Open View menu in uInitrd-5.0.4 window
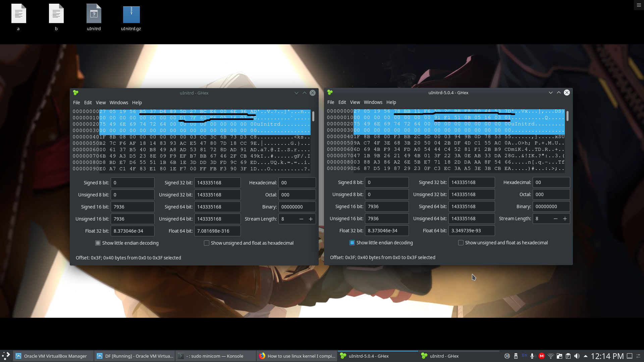 355,102
